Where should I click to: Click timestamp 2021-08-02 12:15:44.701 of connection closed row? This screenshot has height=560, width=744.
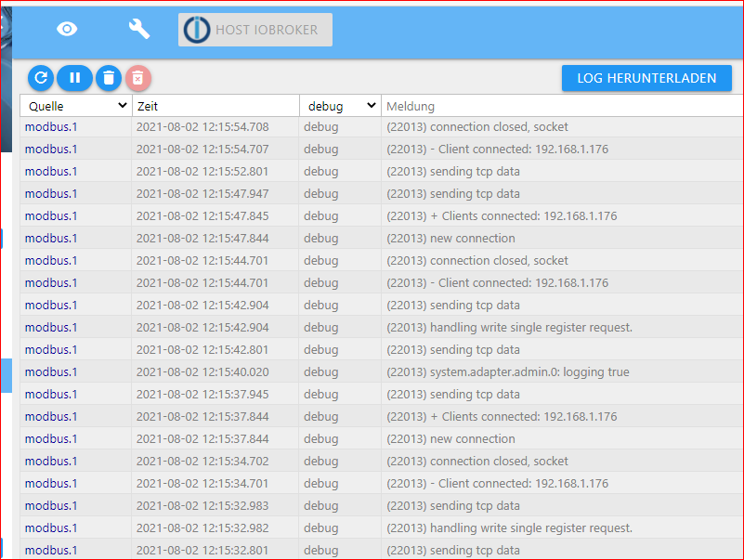point(202,261)
